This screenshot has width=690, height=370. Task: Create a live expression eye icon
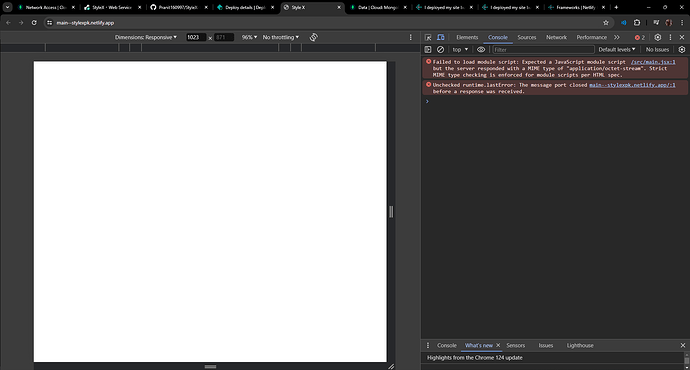pyautogui.click(x=481, y=50)
